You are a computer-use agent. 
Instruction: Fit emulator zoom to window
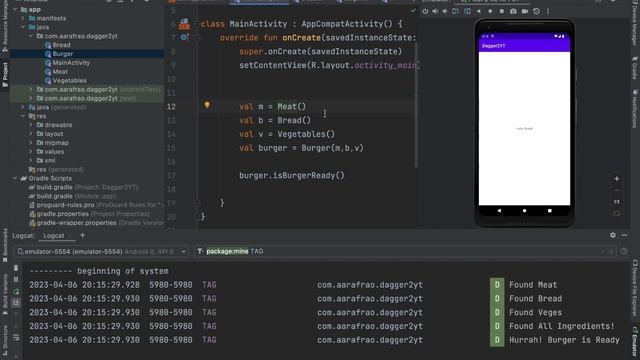coord(617,213)
